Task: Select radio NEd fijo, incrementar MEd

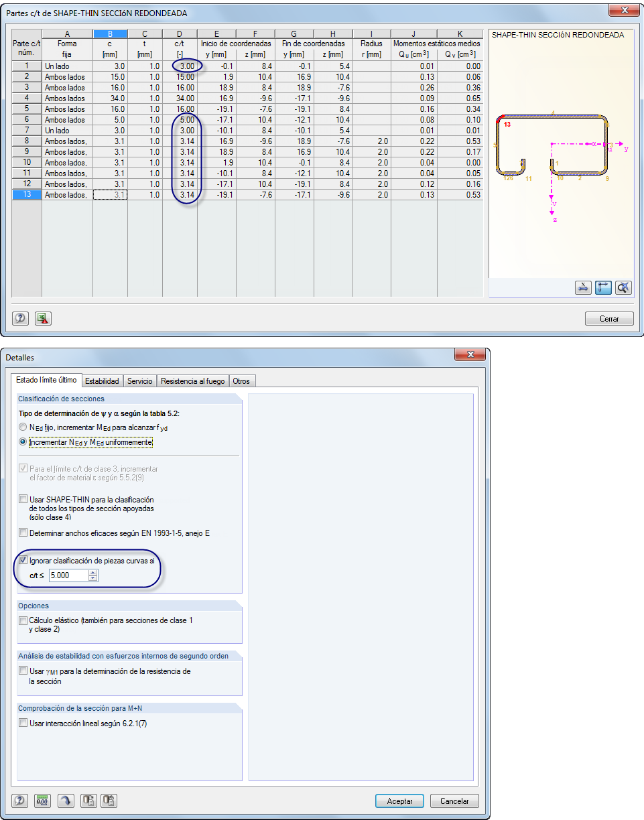Action: tap(23, 427)
